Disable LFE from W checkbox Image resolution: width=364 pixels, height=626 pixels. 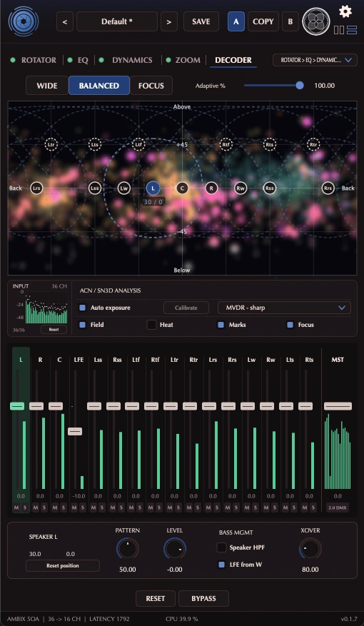click(x=221, y=565)
